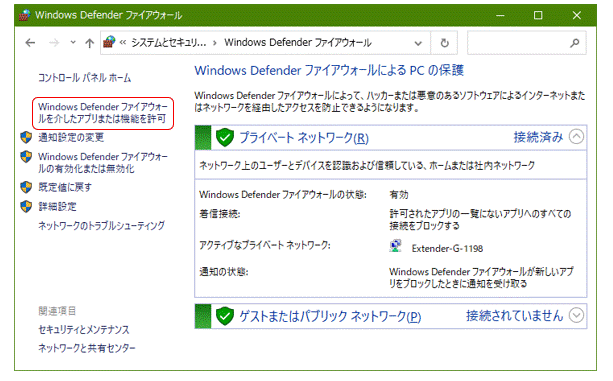Click the システムとセキュリ... breadcrumb
613x381 pixels.
(x=168, y=43)
